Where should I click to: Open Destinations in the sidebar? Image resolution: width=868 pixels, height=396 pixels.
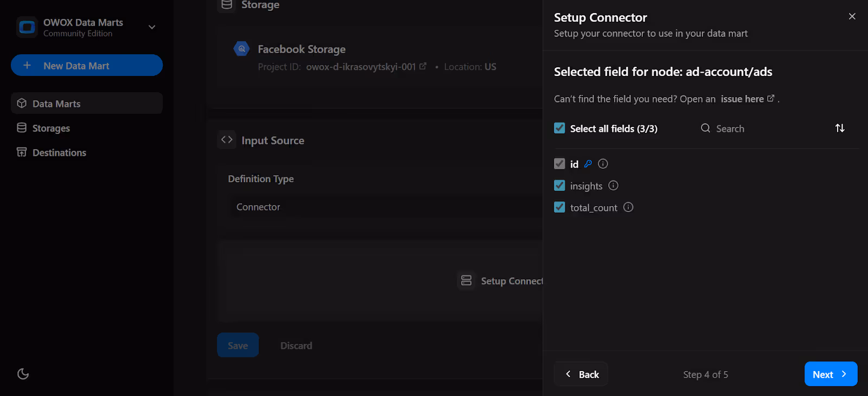coord(87,152)
